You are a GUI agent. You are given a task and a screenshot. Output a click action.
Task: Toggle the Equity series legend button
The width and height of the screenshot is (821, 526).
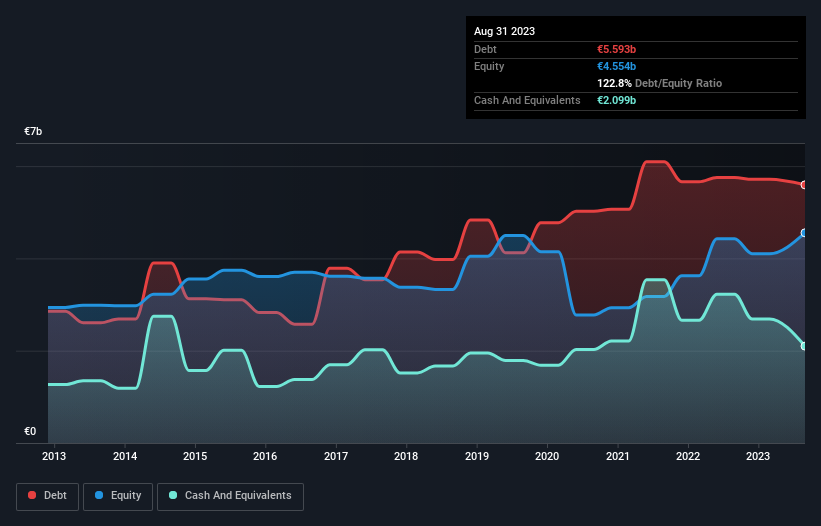tap(118, 496)
